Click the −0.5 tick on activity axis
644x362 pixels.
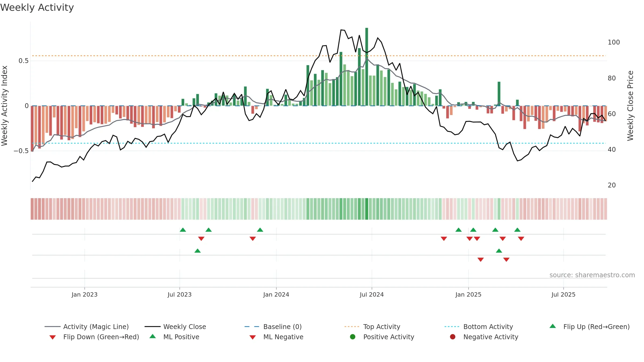point(21,151)
